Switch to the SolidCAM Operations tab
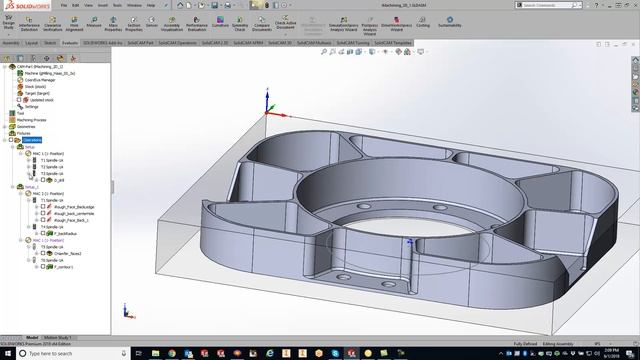This screenshot has height=360, width=640. click(x=177, y=43)
